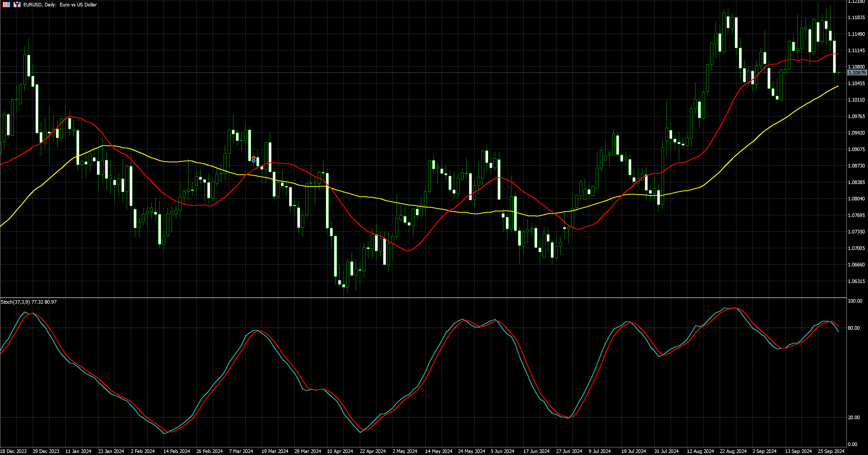This screenshot has width=868, height=455.
Task: Click the 80.00 stochastic level label
Action: (853, 328)
